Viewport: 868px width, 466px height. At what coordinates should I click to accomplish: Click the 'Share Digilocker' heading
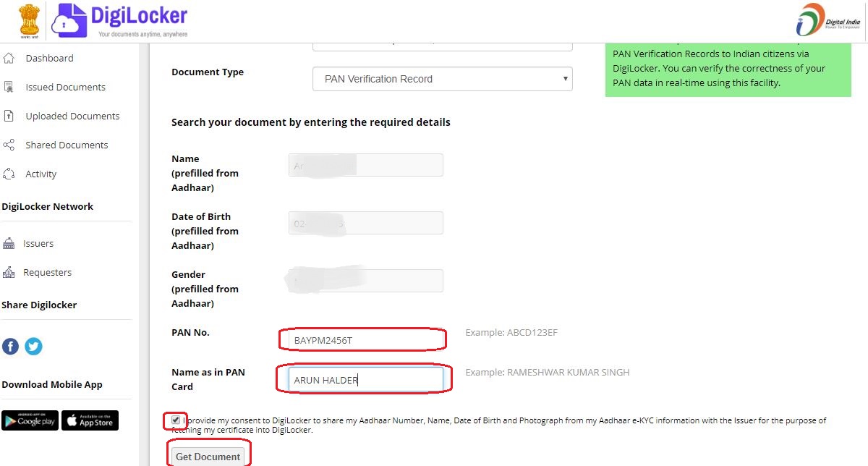(39, 305)
